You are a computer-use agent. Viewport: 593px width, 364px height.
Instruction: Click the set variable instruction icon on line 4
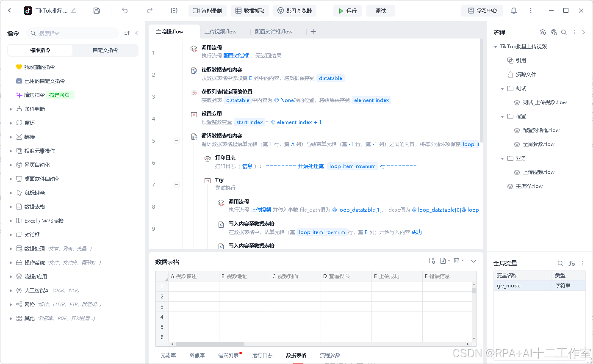194,115
